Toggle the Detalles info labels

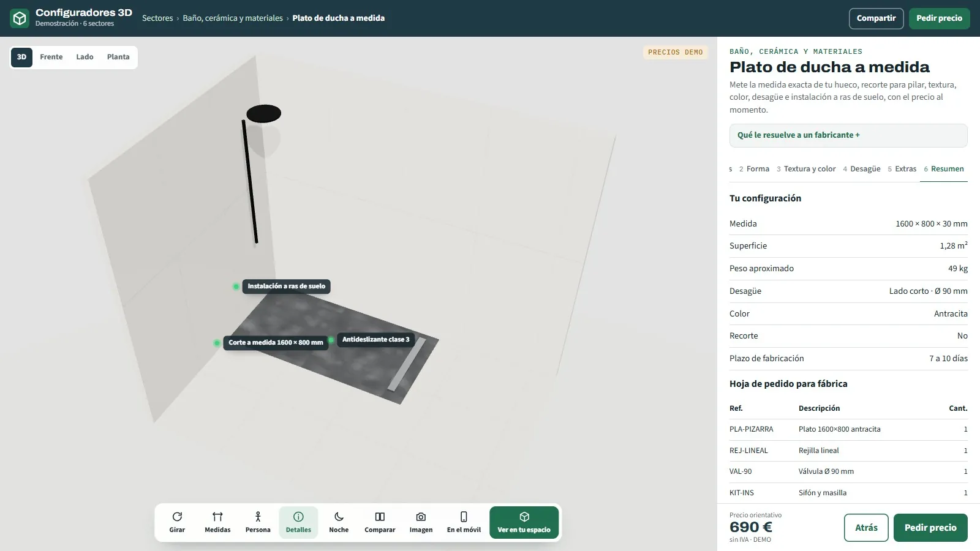[298, 522]
